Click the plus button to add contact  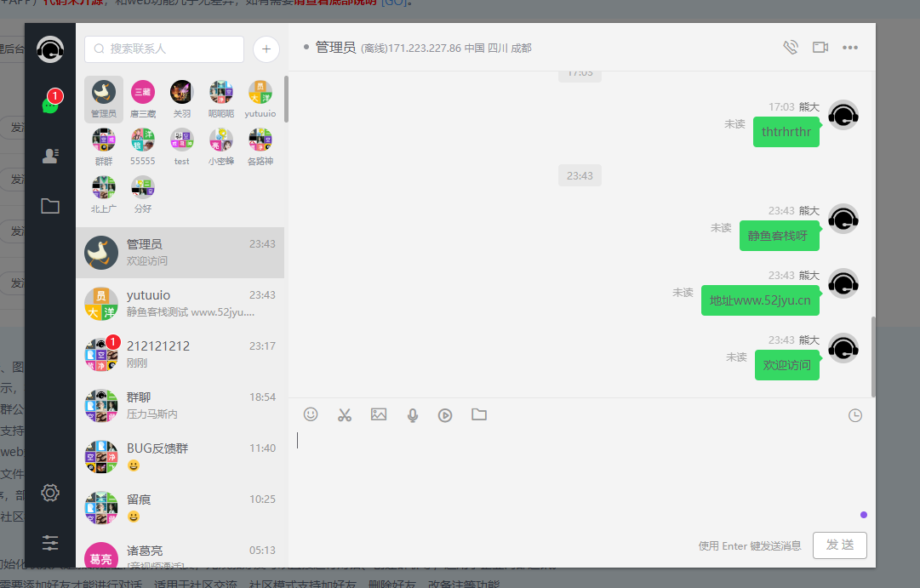pos(266,49)
